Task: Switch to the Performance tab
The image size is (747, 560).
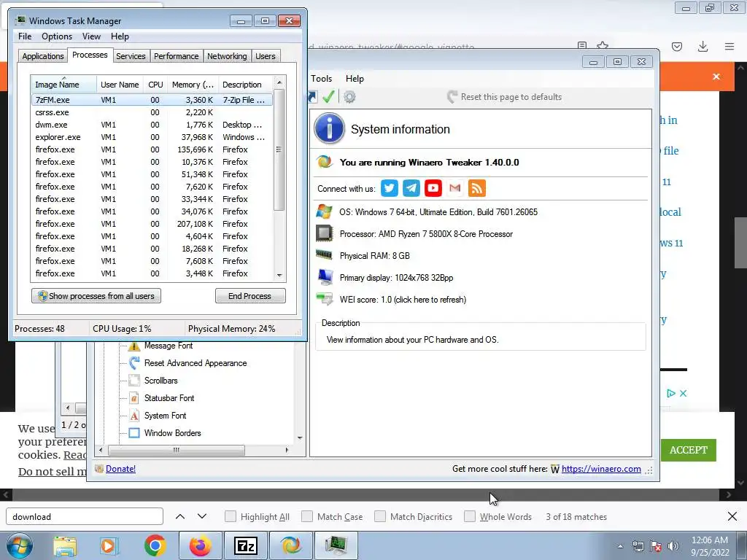Action: tap(176, 56)
